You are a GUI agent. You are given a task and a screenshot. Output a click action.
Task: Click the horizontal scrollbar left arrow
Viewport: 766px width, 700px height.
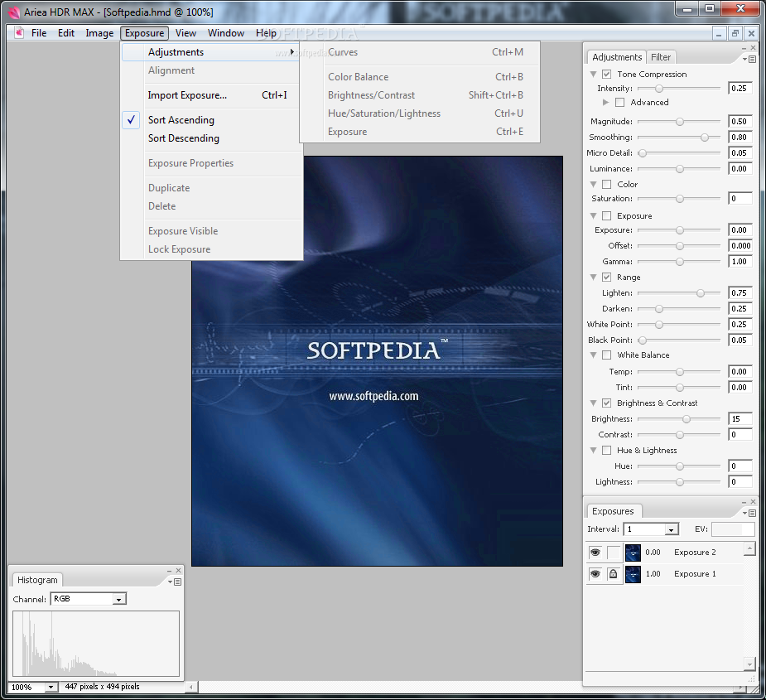[x=191, y=687]
